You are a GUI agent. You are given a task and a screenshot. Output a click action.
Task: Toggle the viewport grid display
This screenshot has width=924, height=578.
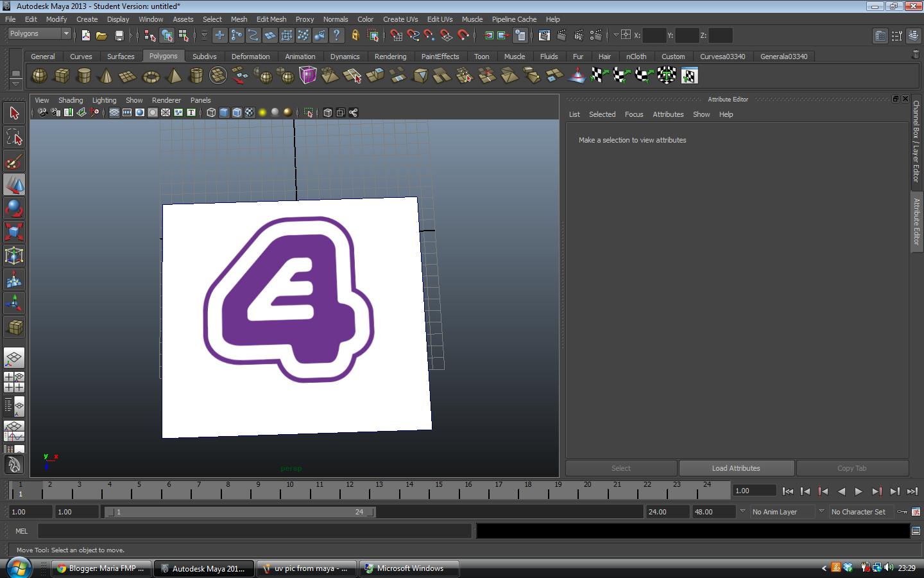point(114,113)
